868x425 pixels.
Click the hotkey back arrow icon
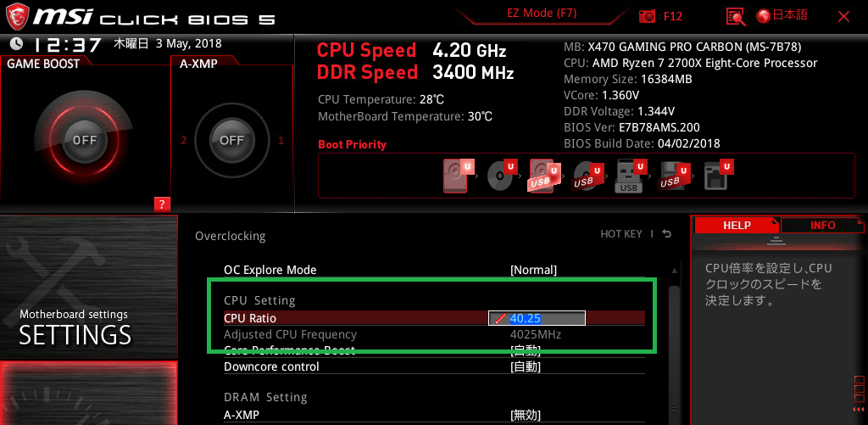click(666, 234)
